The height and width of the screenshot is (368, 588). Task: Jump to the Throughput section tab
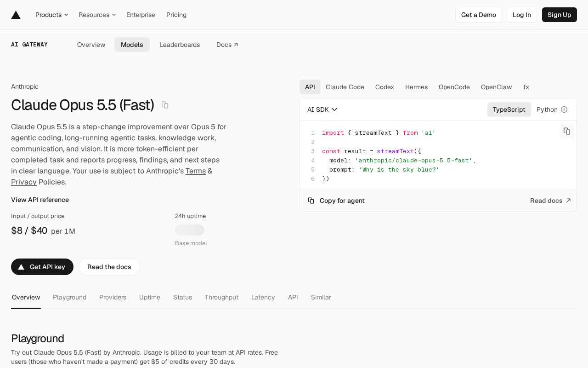221,297
